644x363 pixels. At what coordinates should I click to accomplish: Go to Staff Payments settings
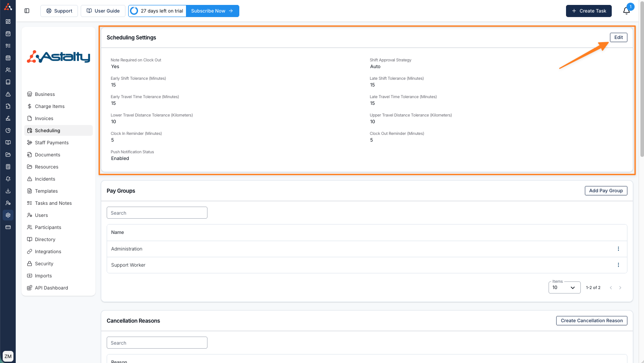click(x=52, y=143)
